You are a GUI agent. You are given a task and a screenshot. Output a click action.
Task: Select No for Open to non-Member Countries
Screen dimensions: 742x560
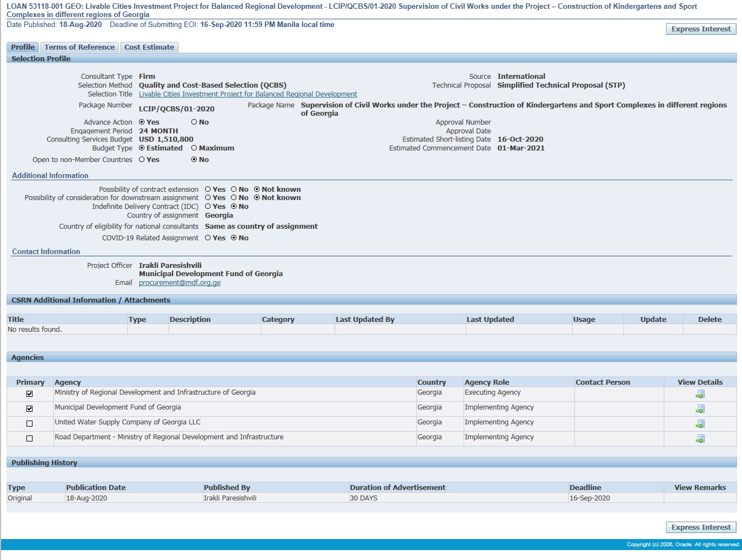click(x=194, y=160)
